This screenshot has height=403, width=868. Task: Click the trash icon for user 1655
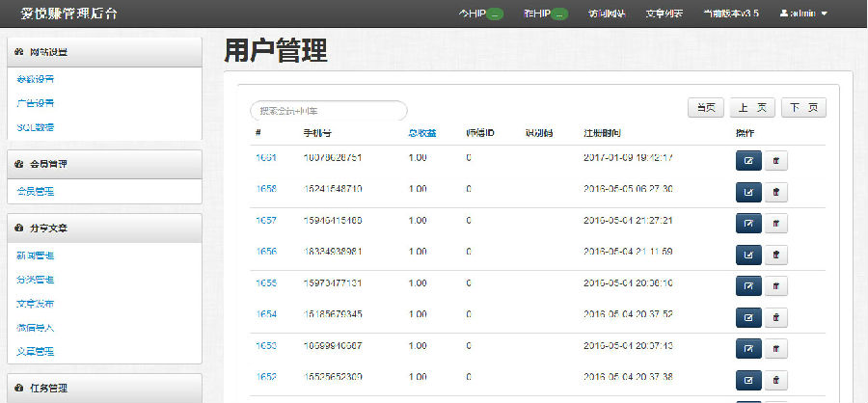[775, 286]
